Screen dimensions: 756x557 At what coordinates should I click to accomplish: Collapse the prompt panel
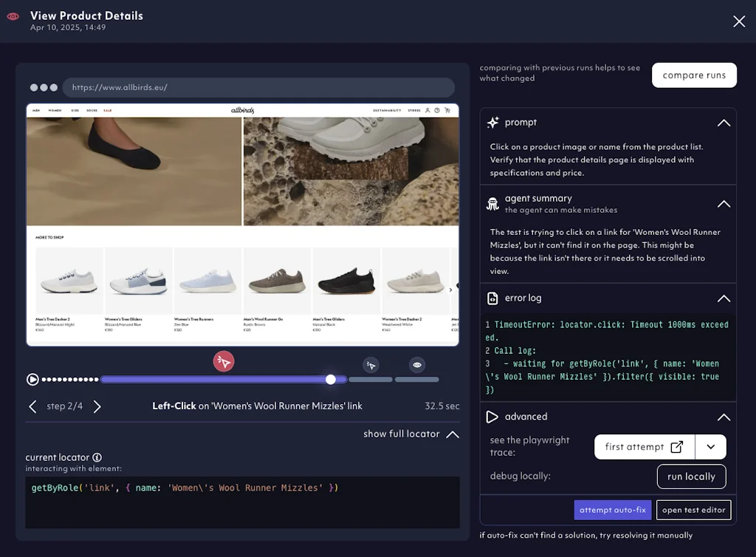pyautogui.click(x=724, y=123)
